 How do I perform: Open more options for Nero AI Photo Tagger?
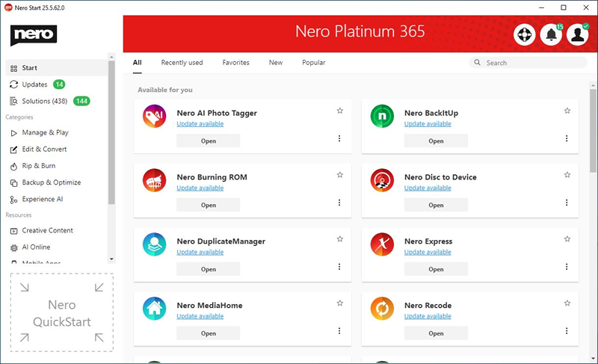(x=339, y=138)
